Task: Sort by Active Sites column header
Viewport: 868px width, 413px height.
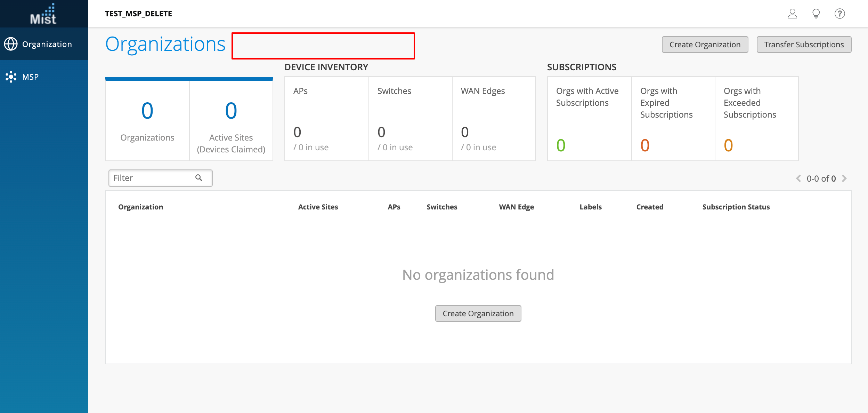Action: 318,207
